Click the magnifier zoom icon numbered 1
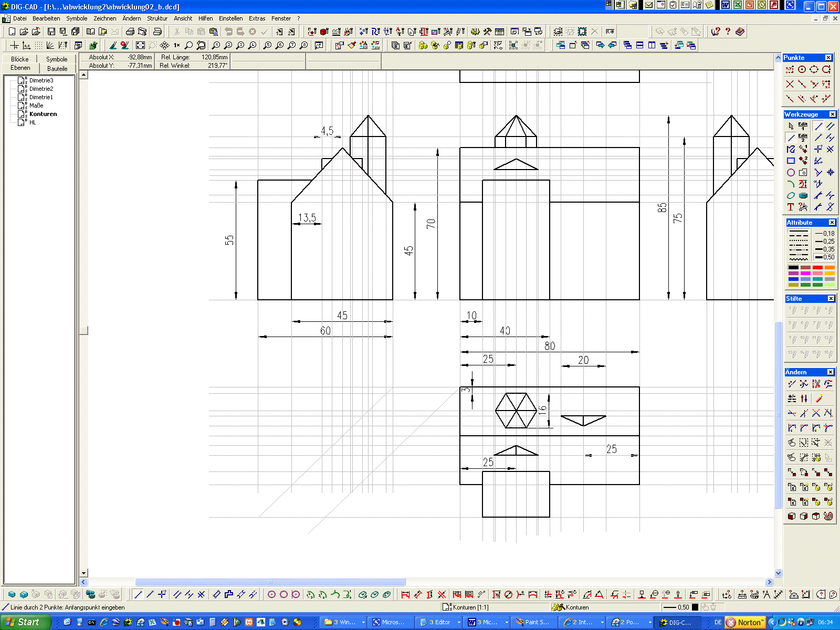This screenshot has height=630, width=840. pyautogui.click(x=216, y=46)
